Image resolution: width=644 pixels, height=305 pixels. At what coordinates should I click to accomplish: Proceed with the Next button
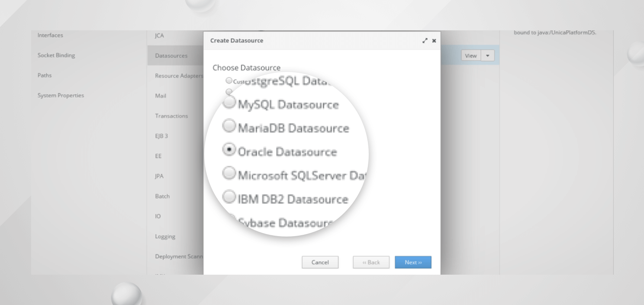click(x=412, y=262)
